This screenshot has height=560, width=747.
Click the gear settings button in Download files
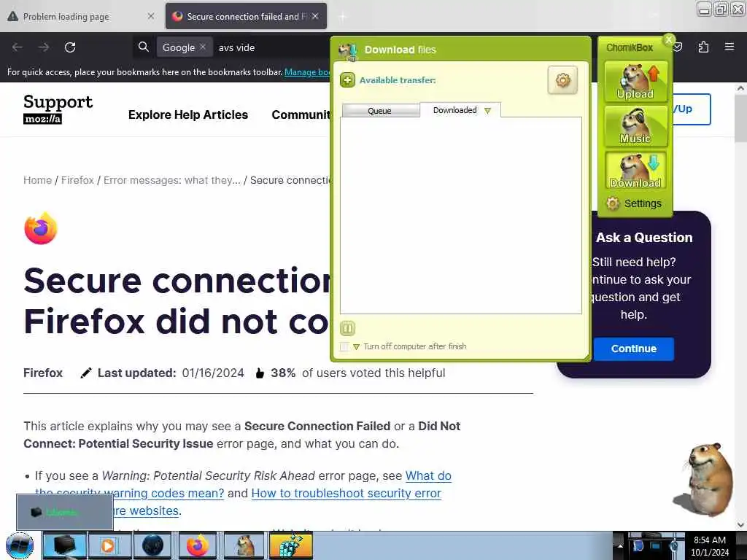[562, 80]
